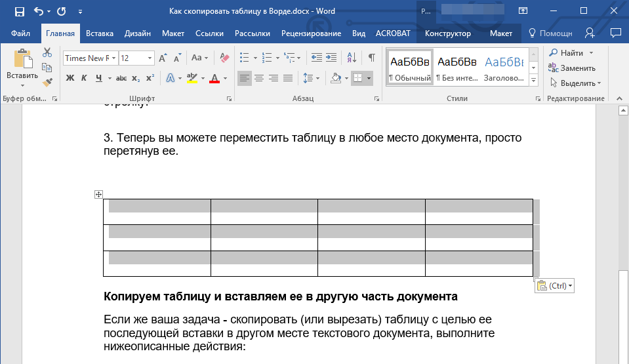Open the font name dropdown
Screen dimensions: 629x364
pos(114,58)
